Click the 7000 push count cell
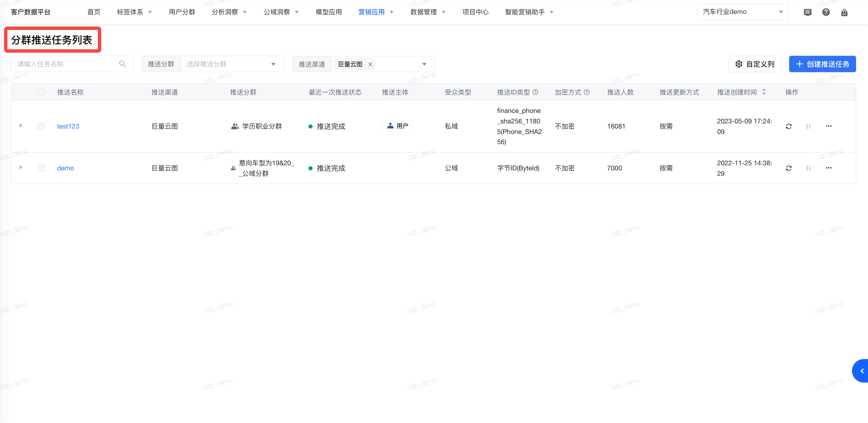868x423 pixels. point(615,168)
